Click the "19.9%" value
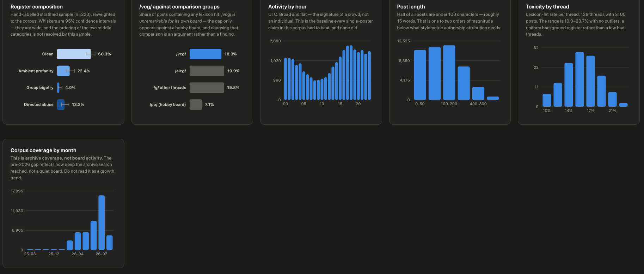This screenshot has height=274, width=644. 233,71
